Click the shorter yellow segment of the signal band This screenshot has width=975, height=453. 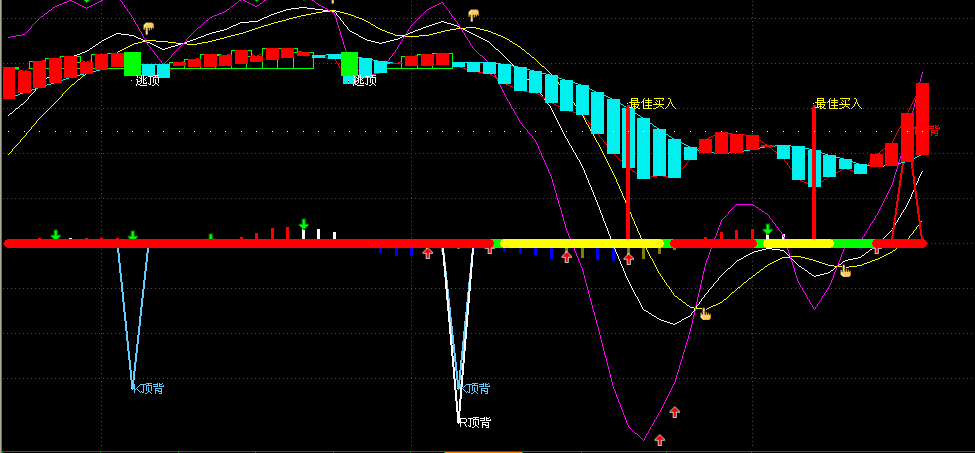pyautogui.click(x=798, y=244)
